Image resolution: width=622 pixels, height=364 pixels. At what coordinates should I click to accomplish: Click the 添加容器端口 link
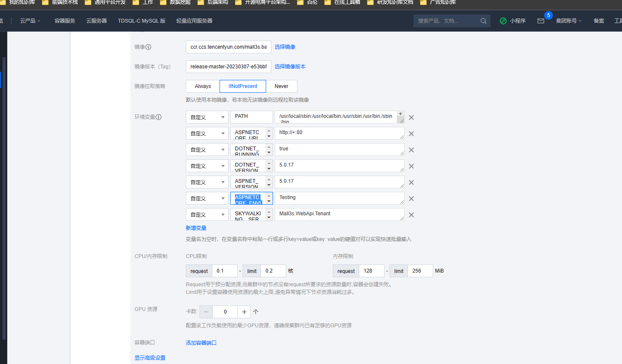click(x=201, y=343)
